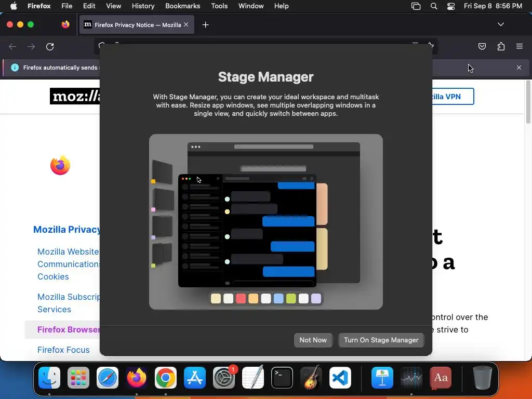
Task: Open Firefox application hamburger menu
Action: 519,46
